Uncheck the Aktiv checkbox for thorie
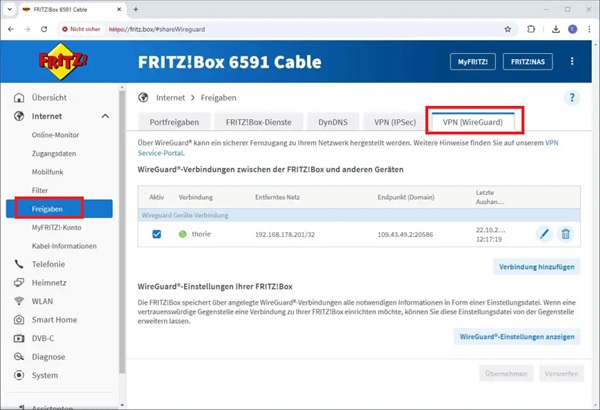600x410 pixels. tap(157, 234)
